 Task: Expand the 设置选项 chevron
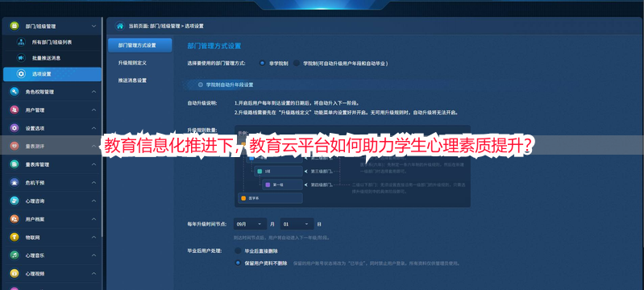[93, 128]
